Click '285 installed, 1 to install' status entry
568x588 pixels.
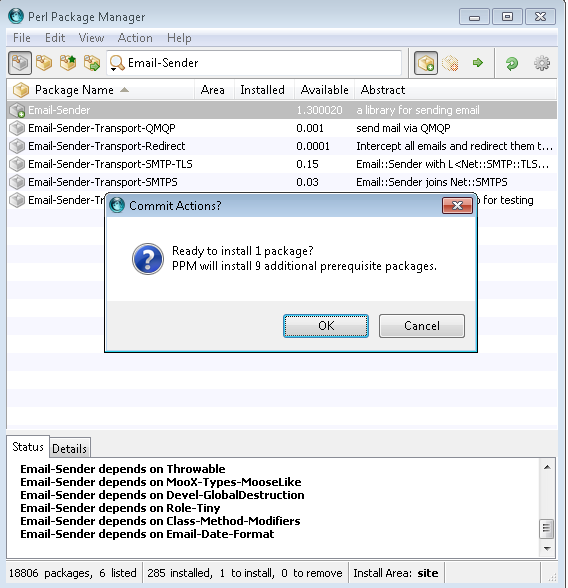[x=244, y=573]
